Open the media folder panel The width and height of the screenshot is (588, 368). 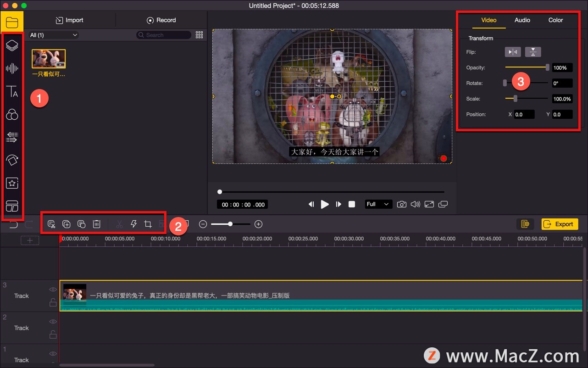[x=12, y=22]
